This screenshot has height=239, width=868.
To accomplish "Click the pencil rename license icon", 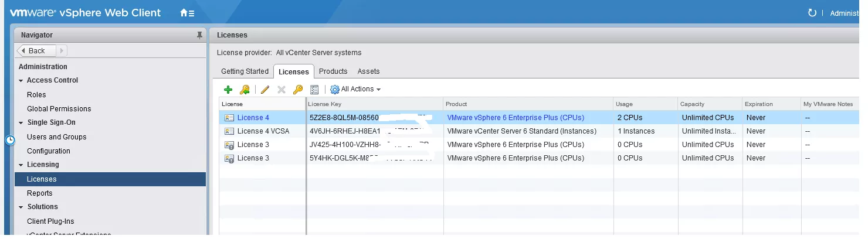I will [265, 90].
